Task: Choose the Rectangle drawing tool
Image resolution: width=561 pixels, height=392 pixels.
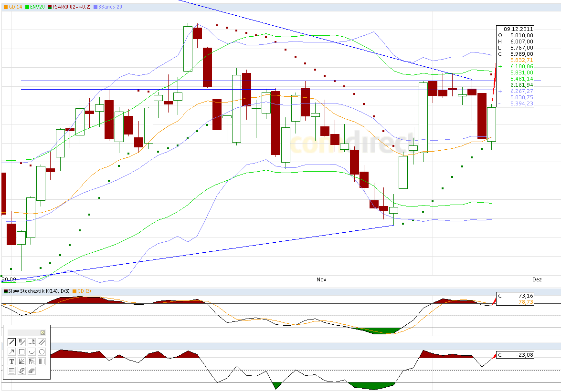Action: (x=22, y=351)
